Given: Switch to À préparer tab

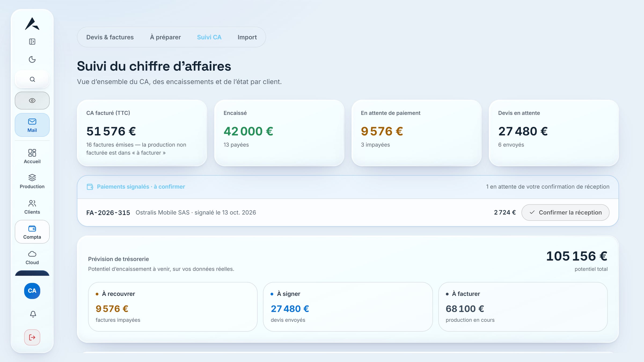Looking at the screenshot, I should pyautogui.click(x=165, y=37).
